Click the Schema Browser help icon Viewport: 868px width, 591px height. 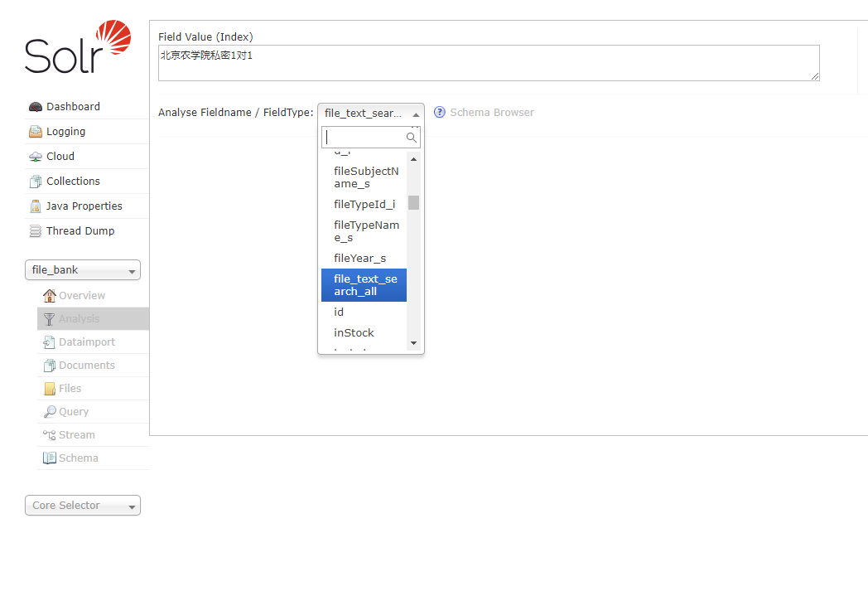tap(440, 113)
